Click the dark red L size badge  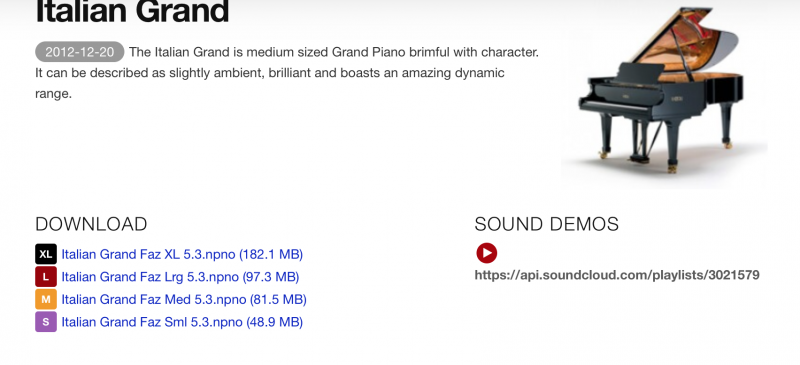click(x=46, y=277)
